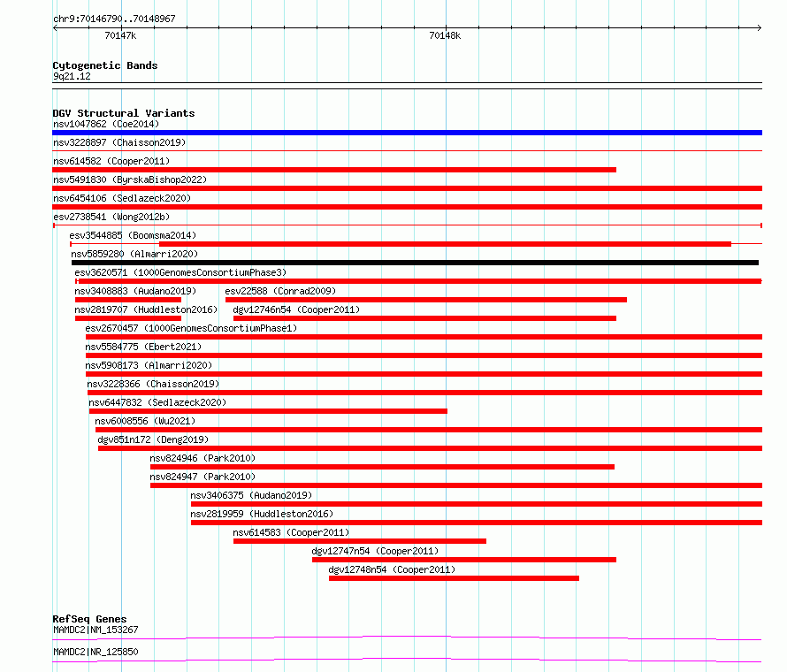787x672 pixels.
Task: Click the 70147k ruler tick label
Action: [120, 35]
